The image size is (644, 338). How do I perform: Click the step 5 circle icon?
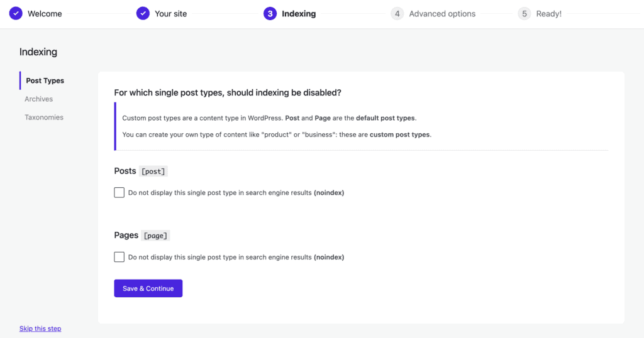tap(524, 14)
